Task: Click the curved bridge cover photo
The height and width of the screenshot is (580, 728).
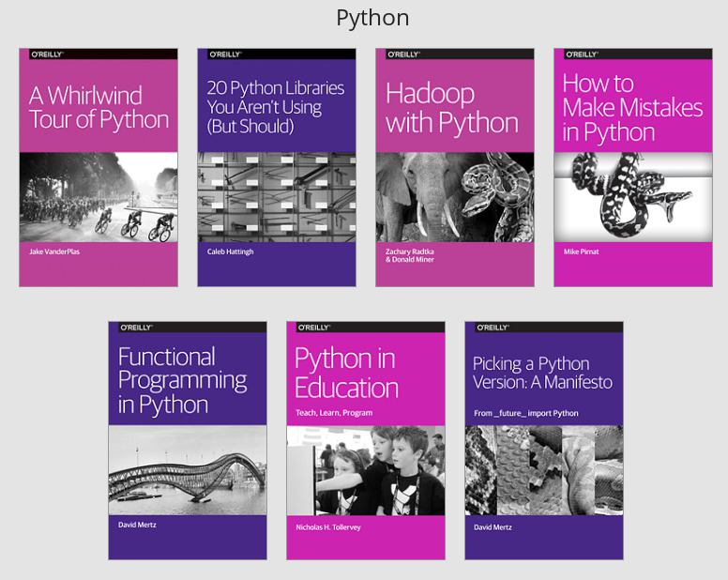Action: tap(188, 469)
